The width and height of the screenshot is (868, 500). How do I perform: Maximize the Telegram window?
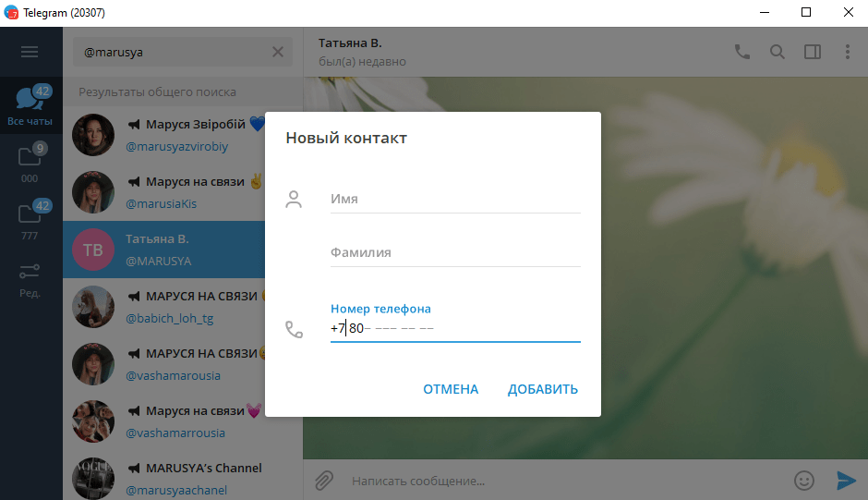tap(806, 12)
